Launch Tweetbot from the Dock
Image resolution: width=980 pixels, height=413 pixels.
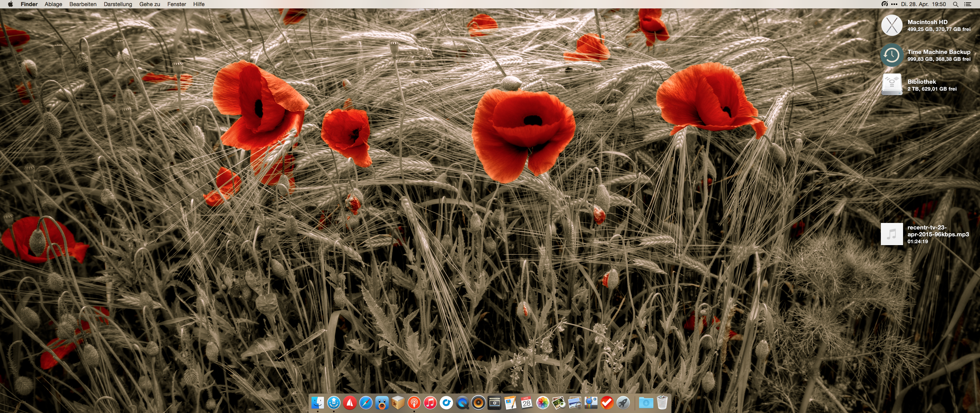pyautogui.click(x=382, y=403)
